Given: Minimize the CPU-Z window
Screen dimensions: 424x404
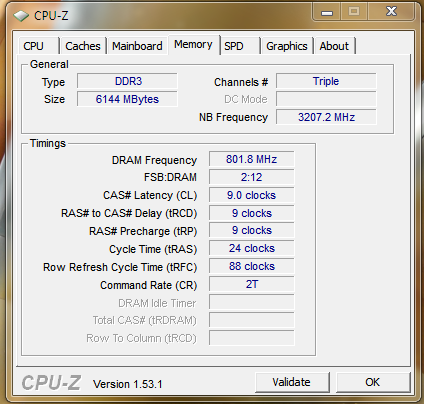Looking at the screenshot, I should click(327, 12).
